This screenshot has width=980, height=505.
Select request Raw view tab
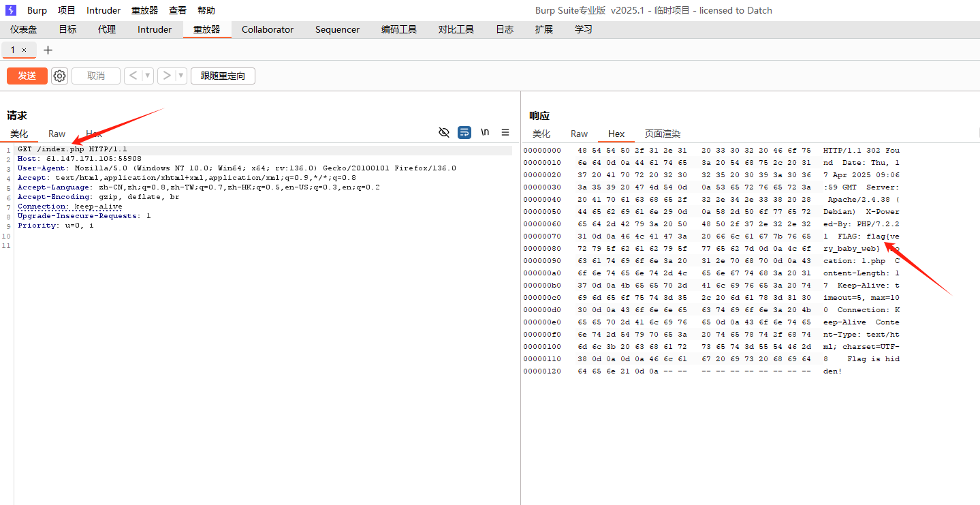tap(57, 134)
